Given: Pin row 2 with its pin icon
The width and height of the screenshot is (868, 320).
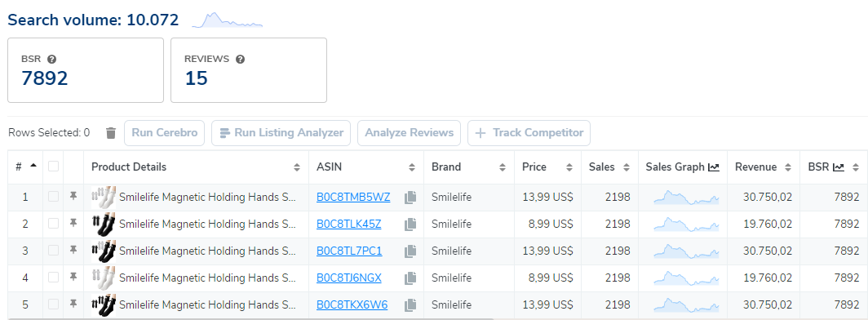Looking at the screenshot, I should point(73,224).
